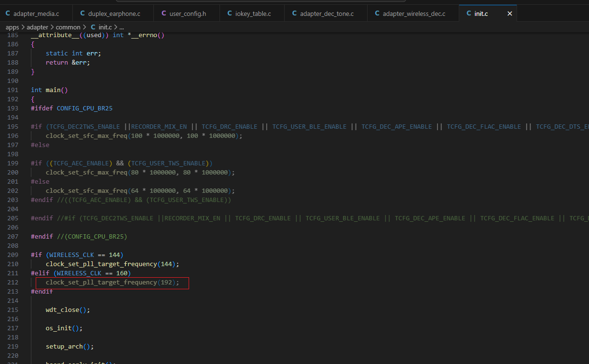The width and height of the screenshot is (589, 364).
Task: Open the "adapter" breadcrumb folder
Action: tap(37, 27)
